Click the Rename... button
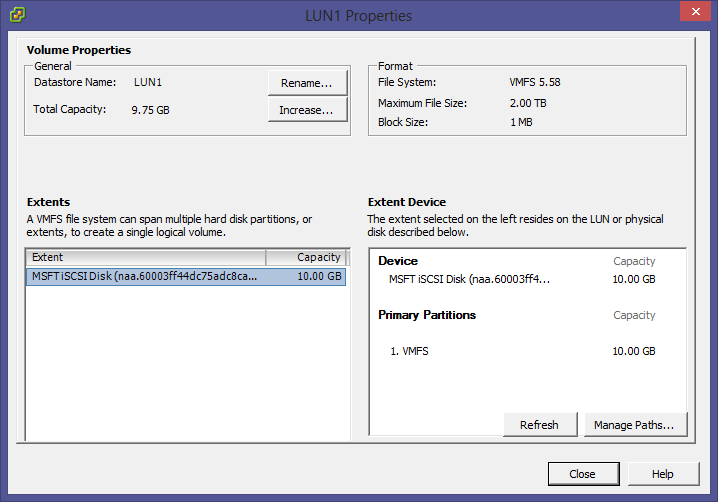This screenshot has height=502, width=718. coord(307,83)
